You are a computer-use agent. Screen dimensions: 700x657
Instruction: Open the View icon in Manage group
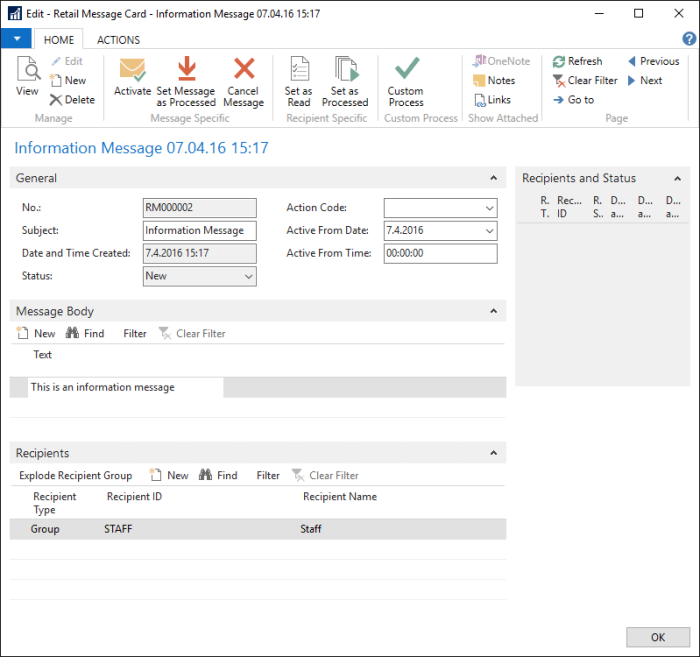pyautogui.click(x=27, y=70)
